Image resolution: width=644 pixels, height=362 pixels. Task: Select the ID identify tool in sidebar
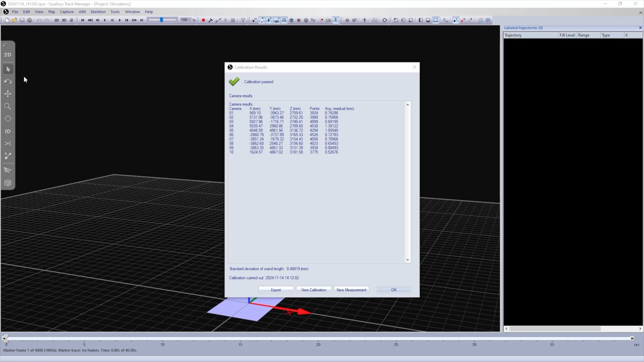click(x=8, y=131)
